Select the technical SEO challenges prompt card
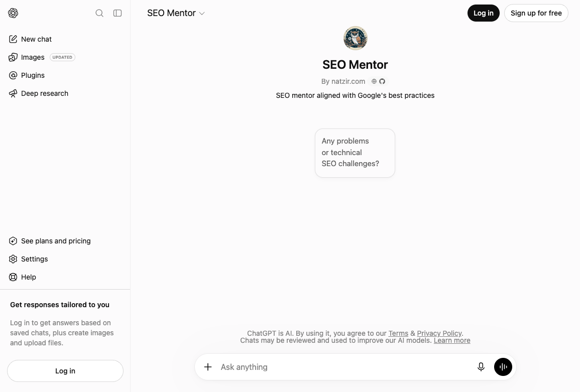The image size is (580, 392). tap(355, 153)
